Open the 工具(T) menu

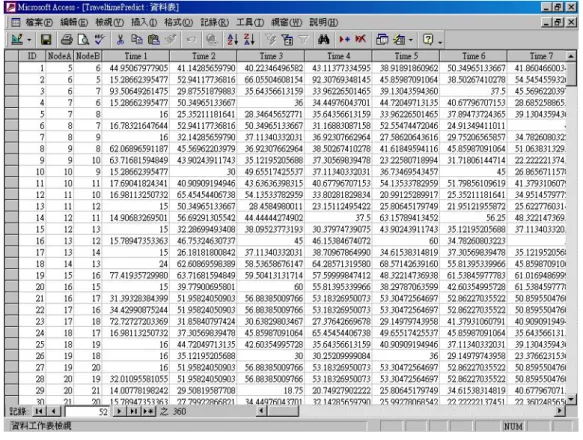coord(249,22)
